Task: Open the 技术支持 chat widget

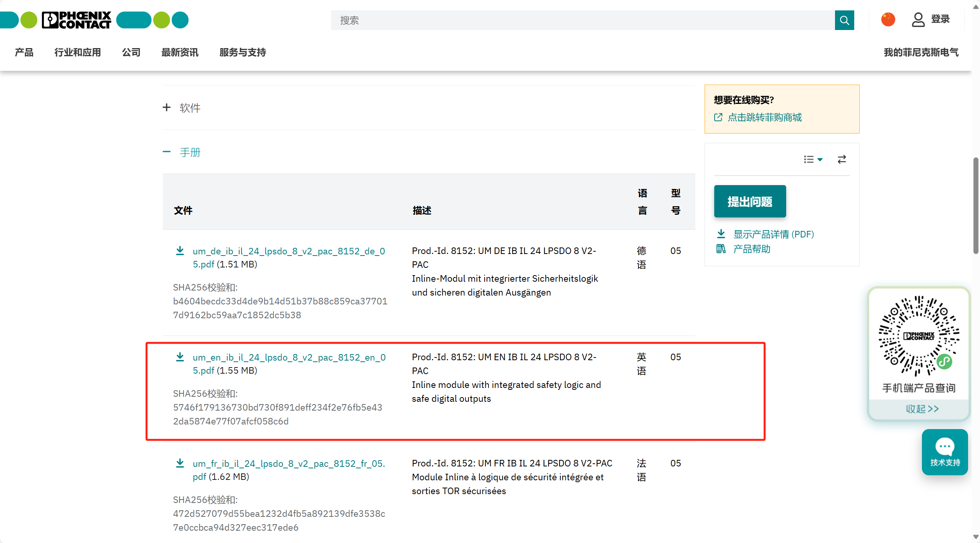Action: coord(945,453)
